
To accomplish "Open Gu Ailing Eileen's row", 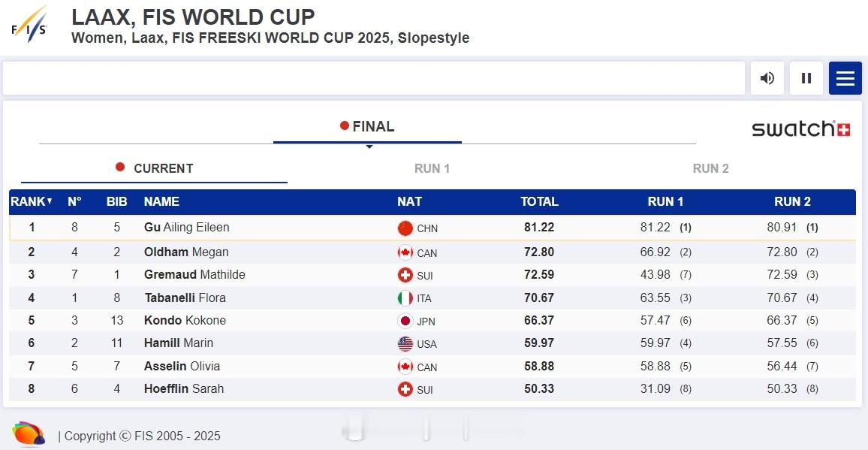I will (x=432, y=228).
